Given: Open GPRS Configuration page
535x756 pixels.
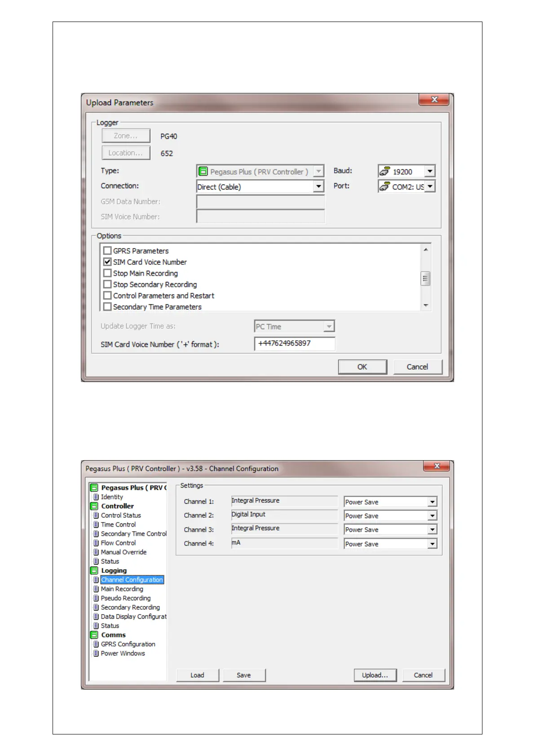Looking at the screenshot, I should click(128, 644).
